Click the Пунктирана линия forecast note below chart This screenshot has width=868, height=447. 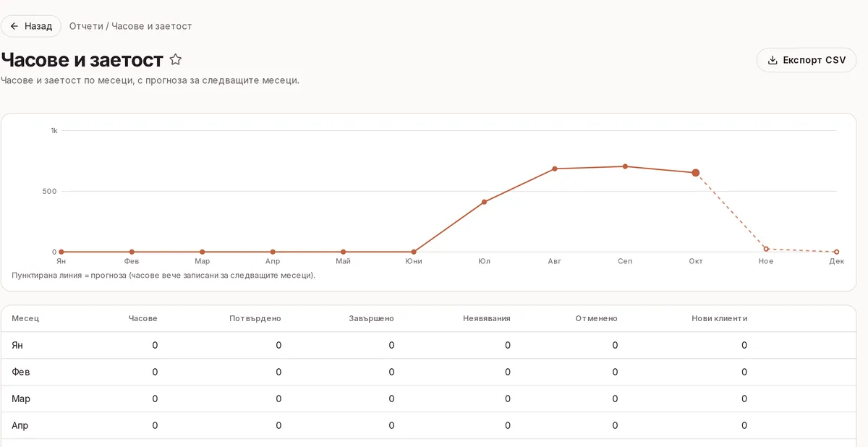coord(163,276)
